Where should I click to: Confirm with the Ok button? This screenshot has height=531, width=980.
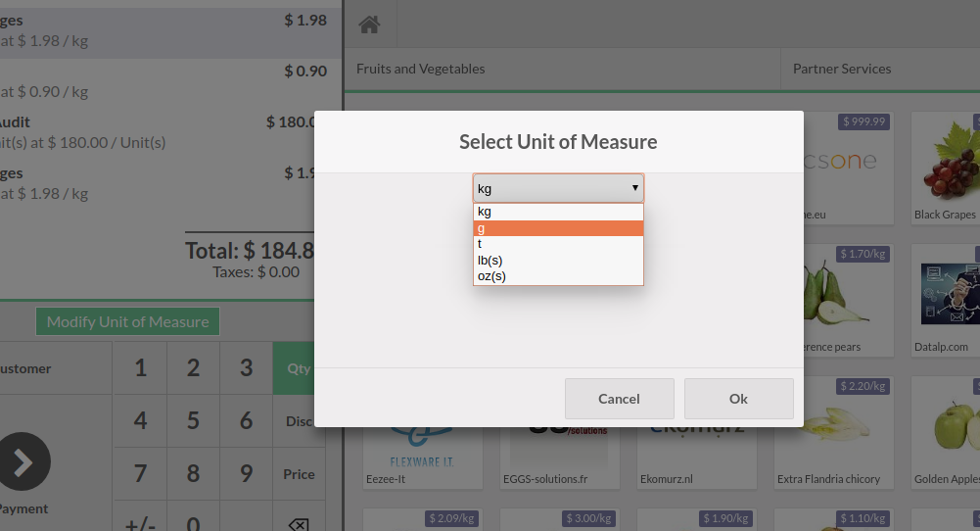tap(738, 399)
